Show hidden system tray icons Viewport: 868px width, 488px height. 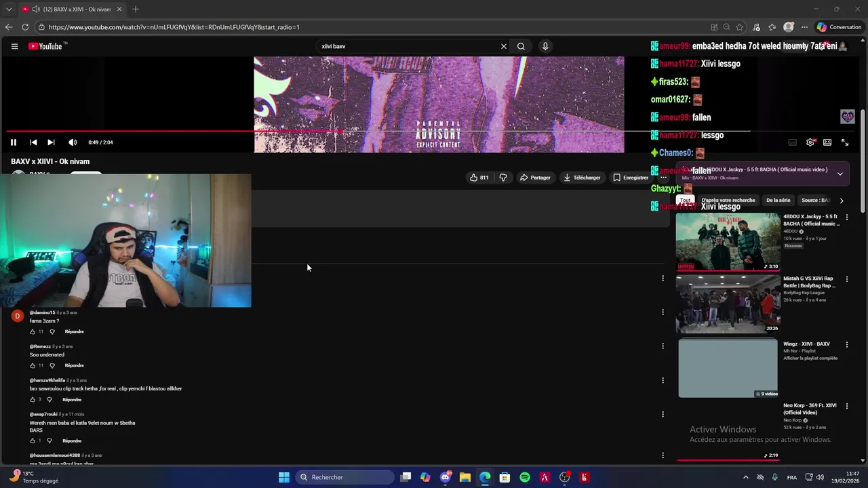click(x=746, y=477)
